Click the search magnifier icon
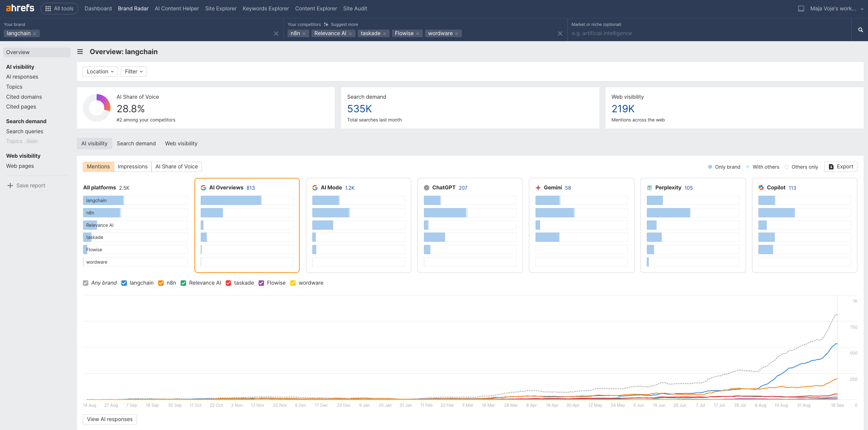 tap(860, 30)
